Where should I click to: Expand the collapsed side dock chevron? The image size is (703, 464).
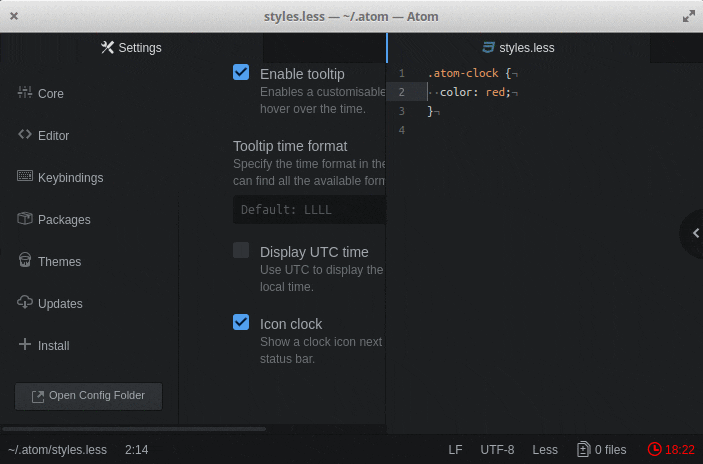coord(695,233)
